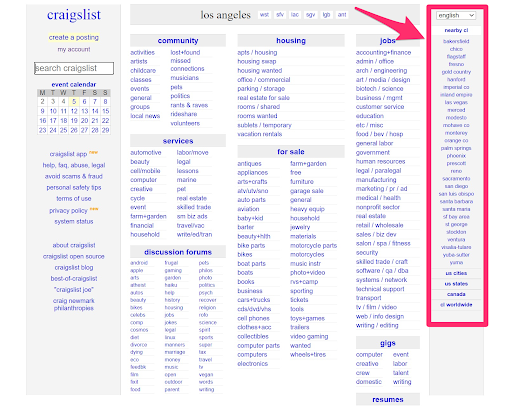
Task: Go to yuma craigslist
Action: (x=456, y=262)
